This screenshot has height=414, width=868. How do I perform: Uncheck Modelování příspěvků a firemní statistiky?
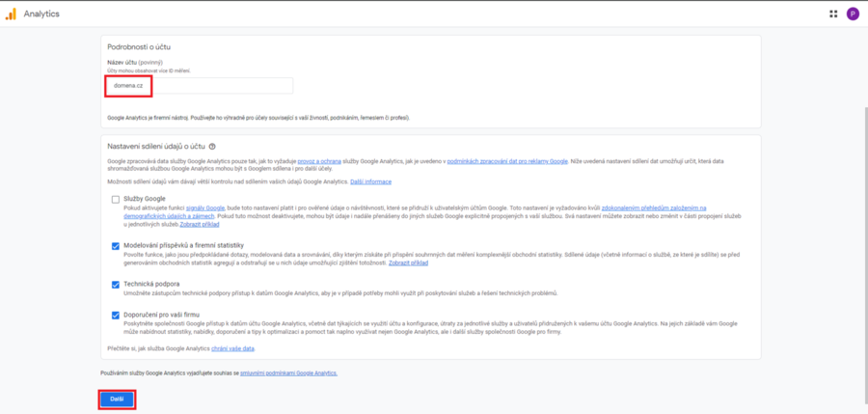tap(116, 246)
